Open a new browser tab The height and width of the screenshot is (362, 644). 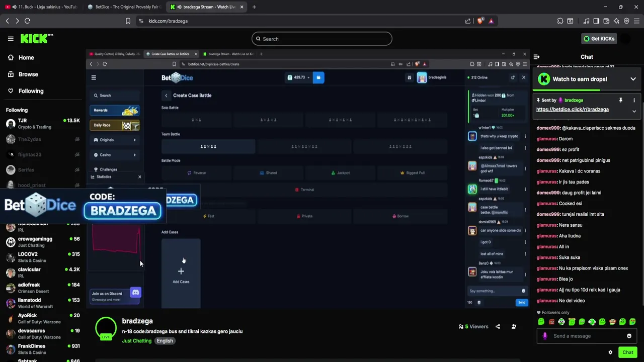coord(254,7)
